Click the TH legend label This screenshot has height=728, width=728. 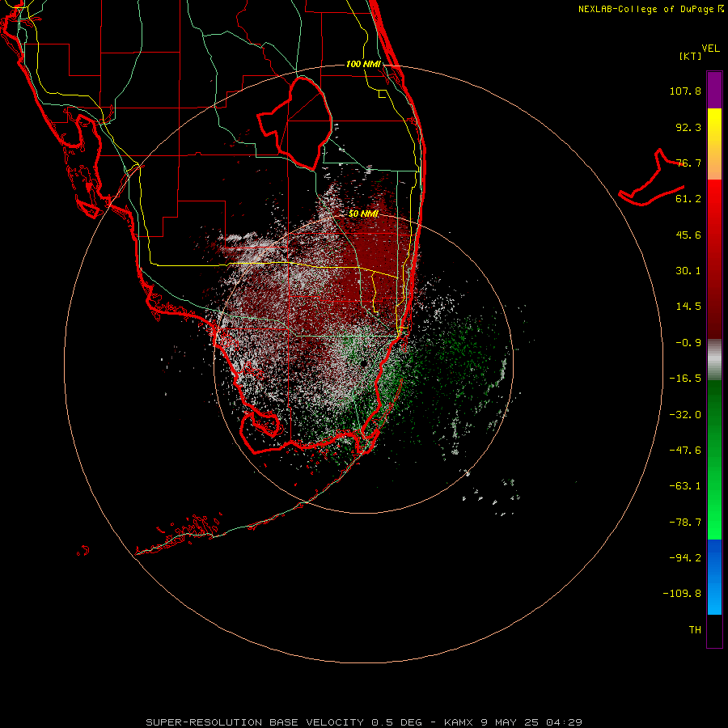click(695, 630)
